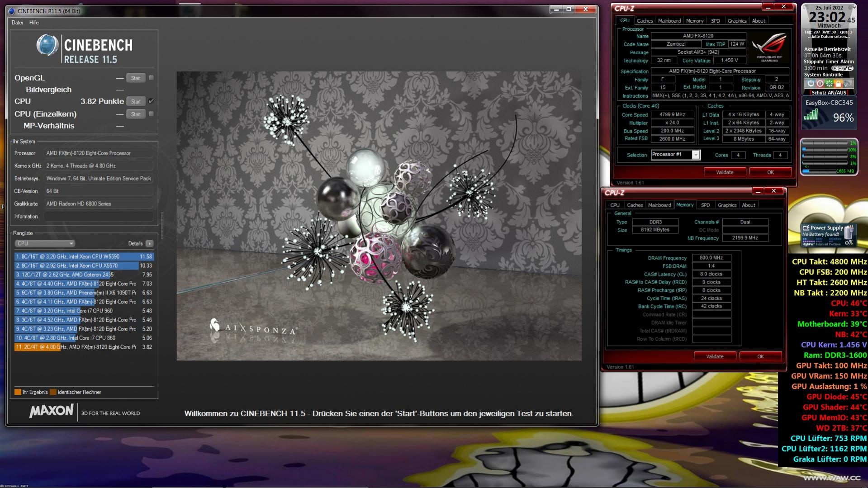Open the SPD tab in upper CPU-Z
Viewport: 868px width, 488px height.
(715, 21)
